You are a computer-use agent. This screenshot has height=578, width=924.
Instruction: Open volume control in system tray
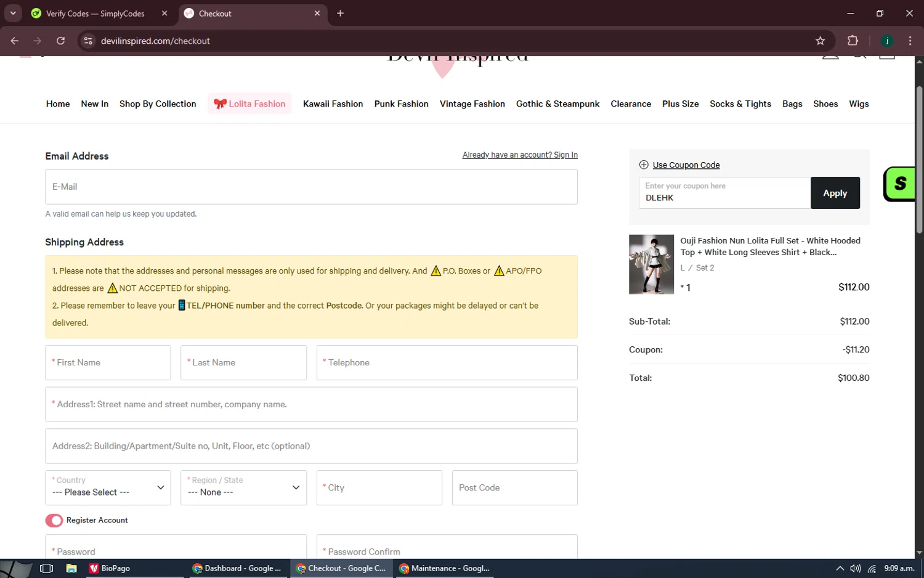[856, 568]
